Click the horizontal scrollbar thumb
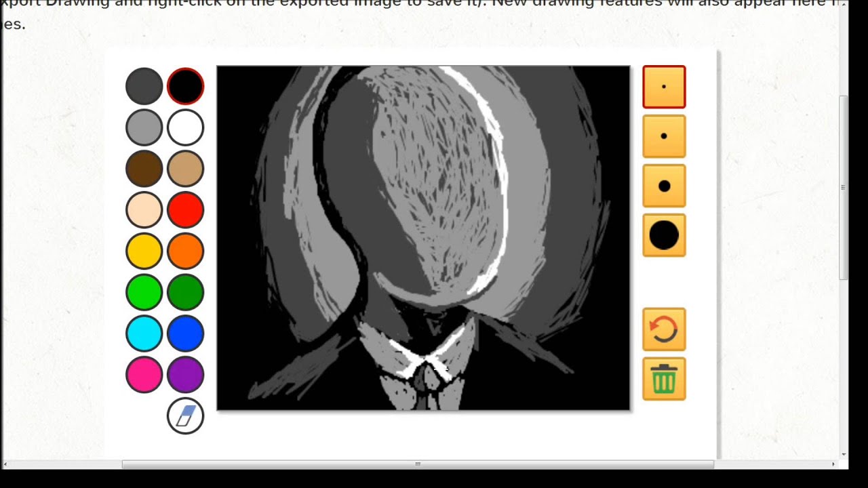This screenshot has height=488, width=868. tap(418, 464)
